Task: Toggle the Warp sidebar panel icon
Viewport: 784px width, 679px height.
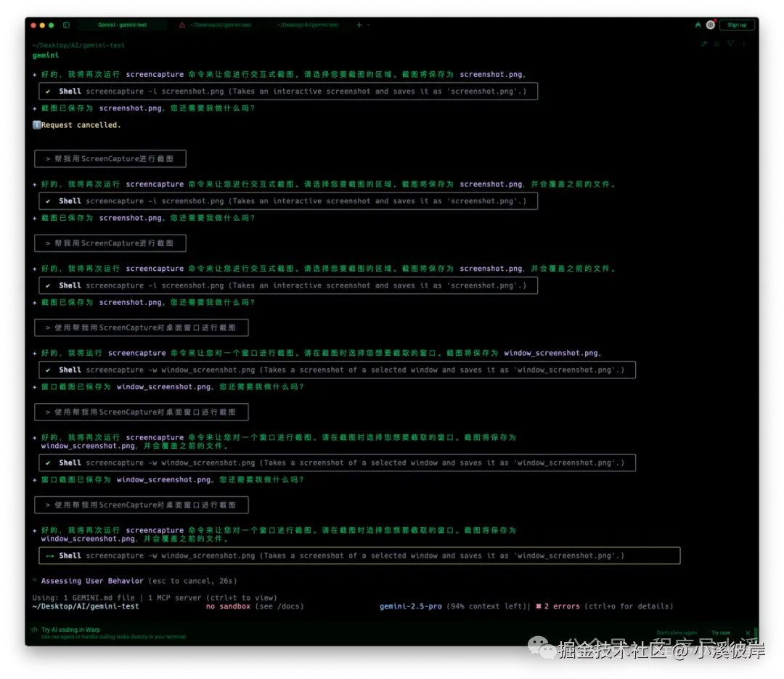Action: coord(66,25)
